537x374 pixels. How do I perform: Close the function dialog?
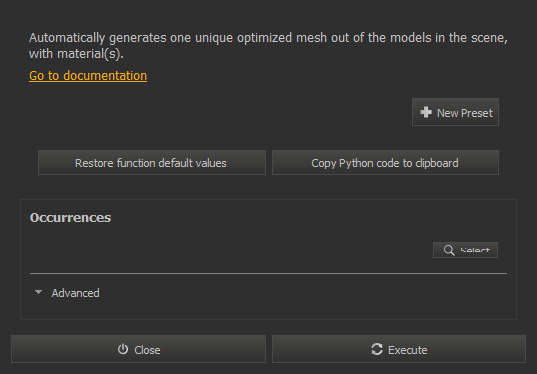138,349
